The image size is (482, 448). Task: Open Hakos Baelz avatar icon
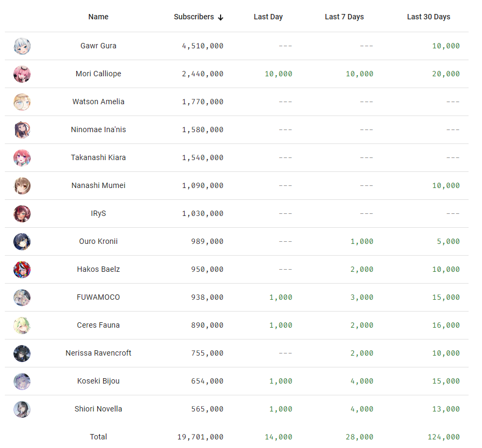pyautogui.click(x=22, y=270)
